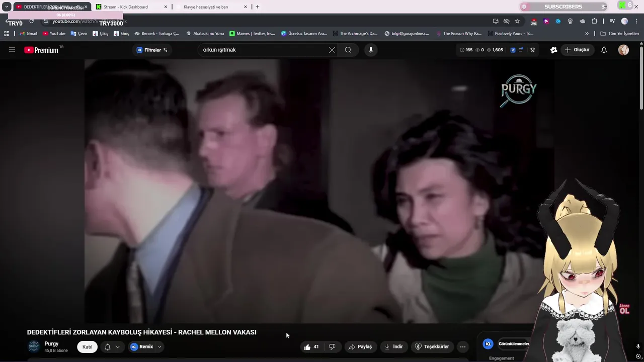Open the vidIQ Görüntülenmeler panel icon
This screenshot has height=362, width=644.
pyautogui.click(x=488, y=344)
